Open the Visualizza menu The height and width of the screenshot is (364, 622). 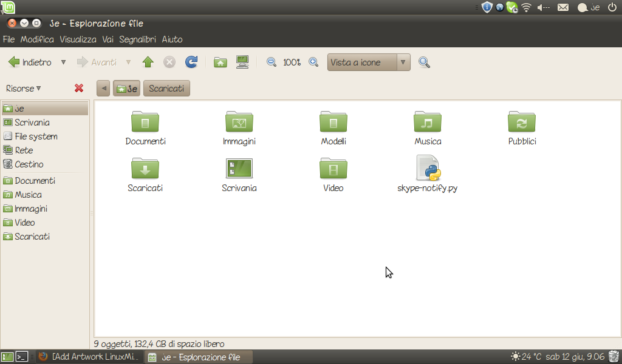(x=78, y=39)
